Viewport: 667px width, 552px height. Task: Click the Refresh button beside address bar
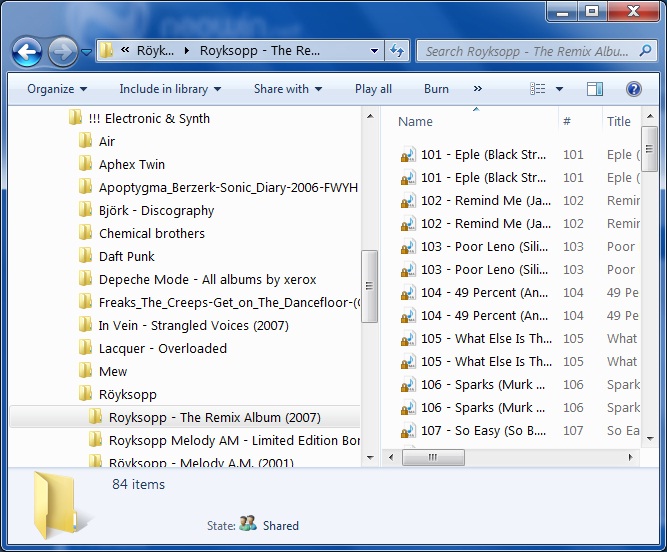[397, 51]
